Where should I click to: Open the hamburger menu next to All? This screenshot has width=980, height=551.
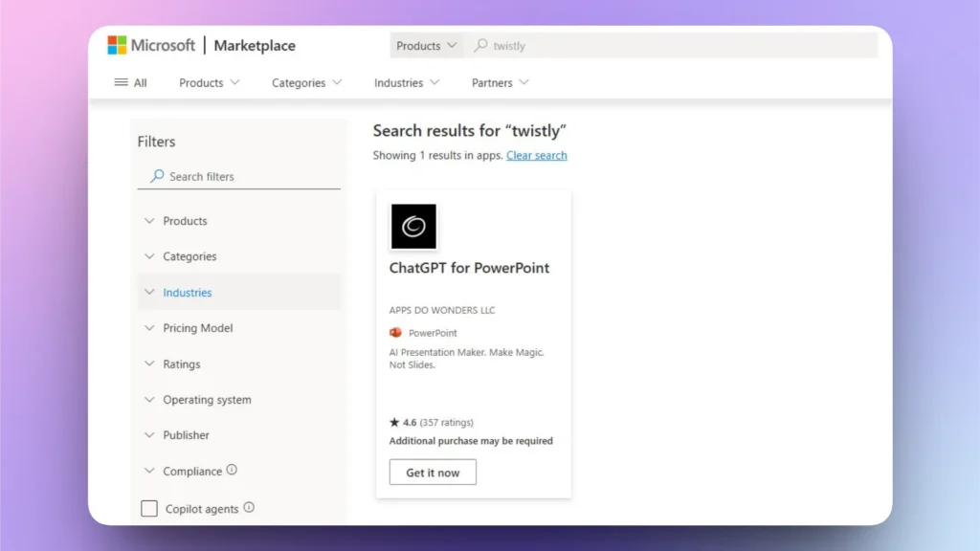coord(120,82)
